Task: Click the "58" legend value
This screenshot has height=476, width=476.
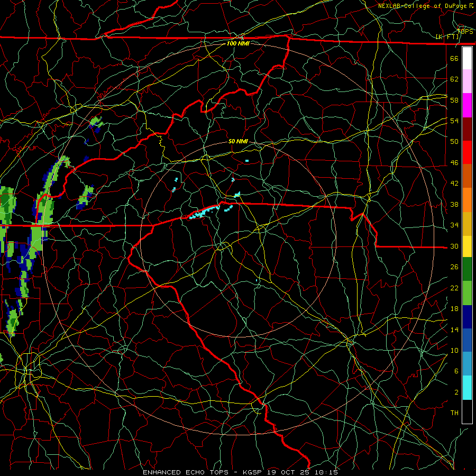Action: pyautogui.click(x=454, y=100)
